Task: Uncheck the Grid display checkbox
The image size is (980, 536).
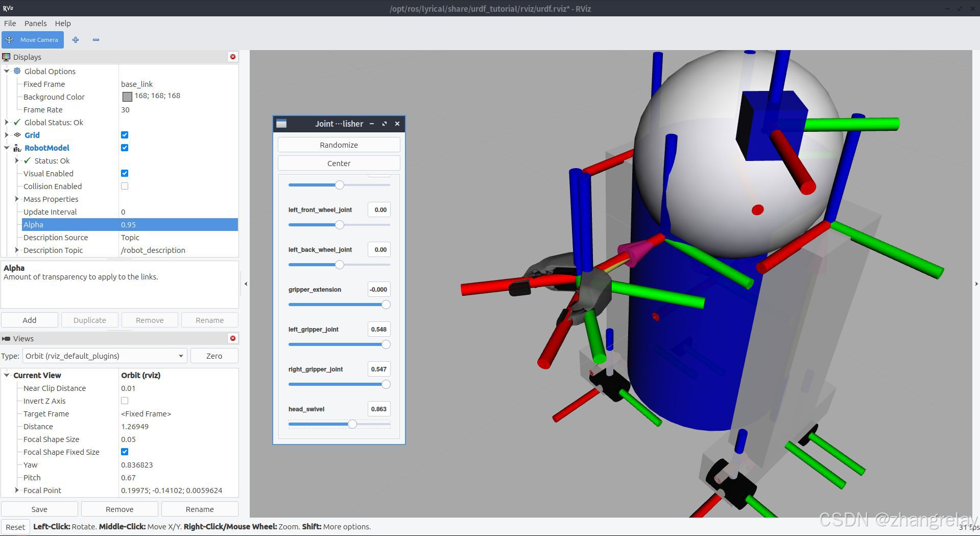Action: coord(125,135)
